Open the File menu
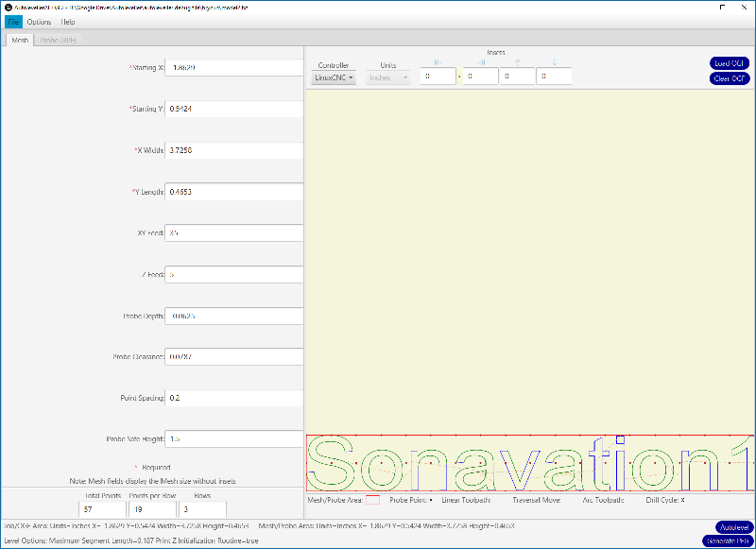 point(13,22)
